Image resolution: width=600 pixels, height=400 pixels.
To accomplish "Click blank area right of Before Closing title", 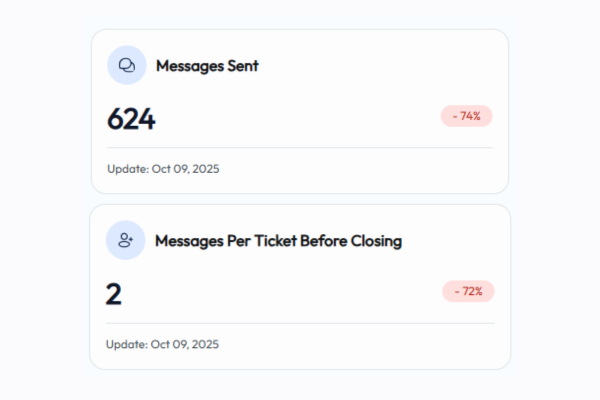I will tap(450, 241).
